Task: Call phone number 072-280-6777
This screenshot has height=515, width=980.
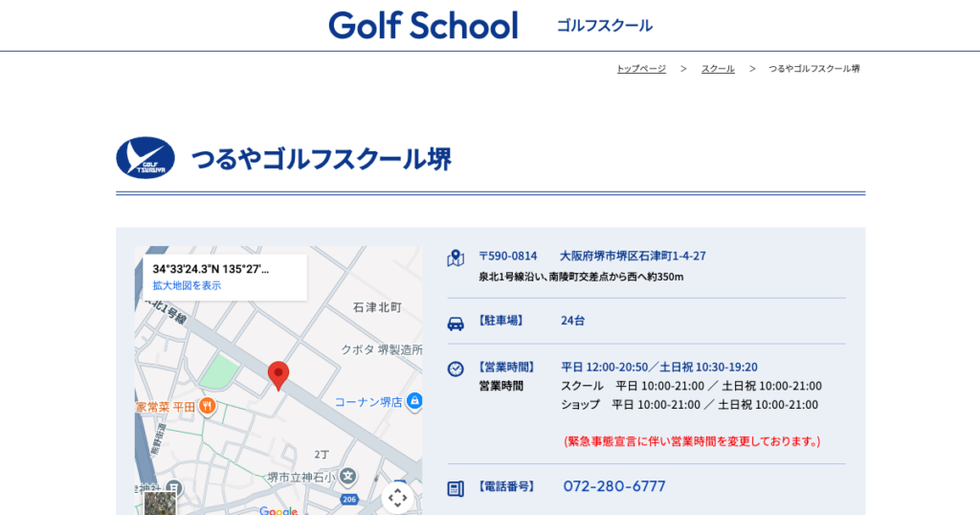Action: [613, 486]
